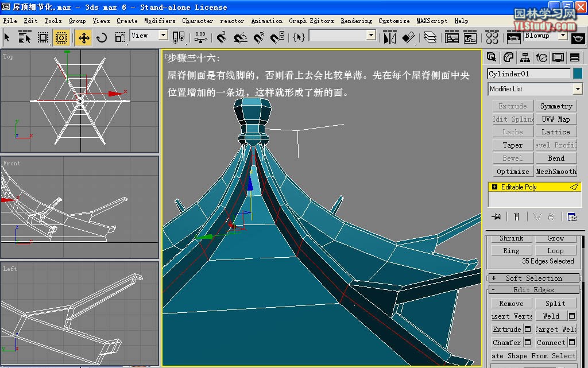588x368 pixels.
Task: Click the Ring selection button
Action: pos(511,251)
